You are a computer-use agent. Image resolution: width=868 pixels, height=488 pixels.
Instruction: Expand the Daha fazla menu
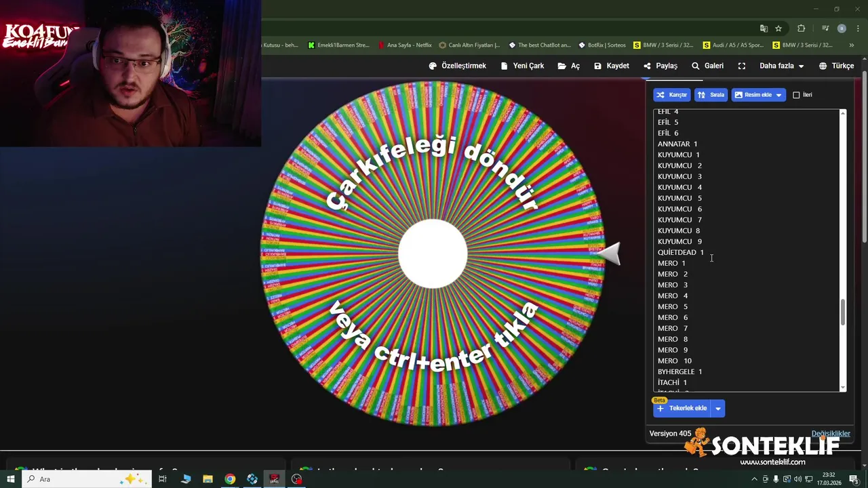pyautogui.click(x=781, y=66)
